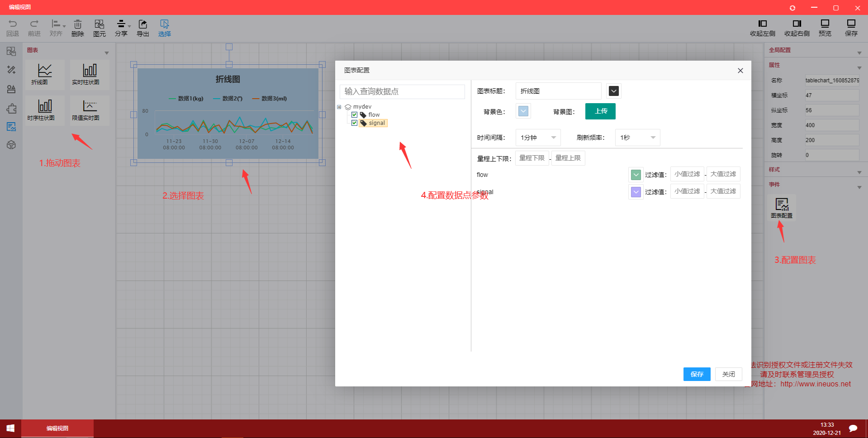The width and height of the screenshot is (868, 438).
Task: Click signal row 小值过滤 field
Action: [687, 191]
